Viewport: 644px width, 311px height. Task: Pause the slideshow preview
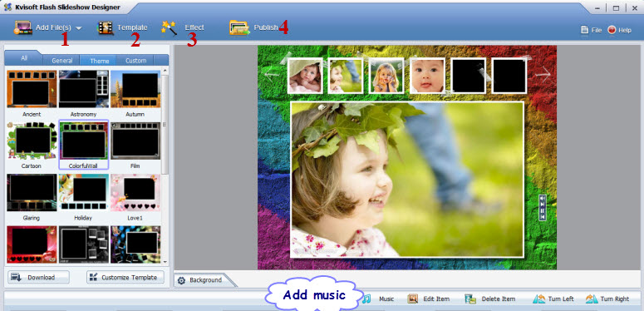[543, 210]
